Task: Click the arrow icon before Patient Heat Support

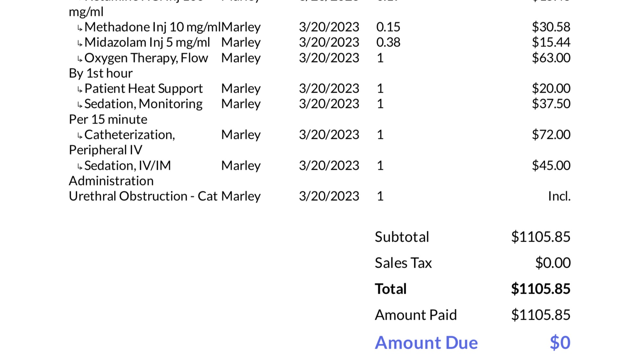Action: pyautogui.click(x=80, y=90)
